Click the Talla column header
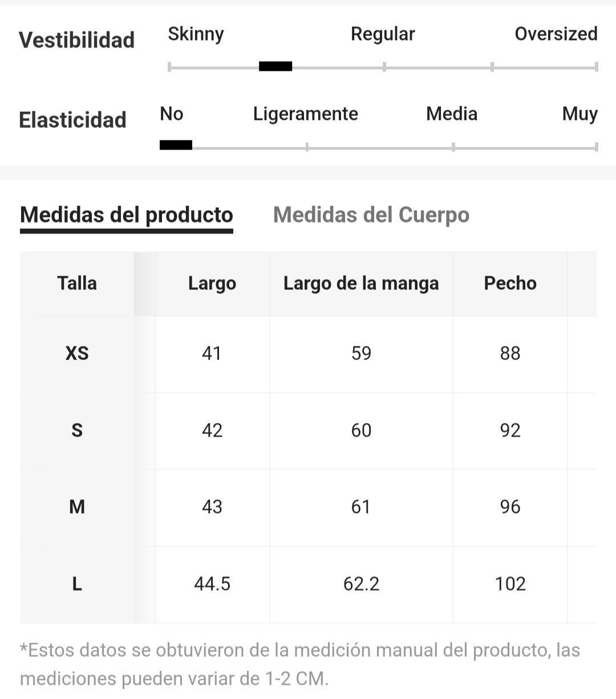The image size is (616, 699). 77,283
